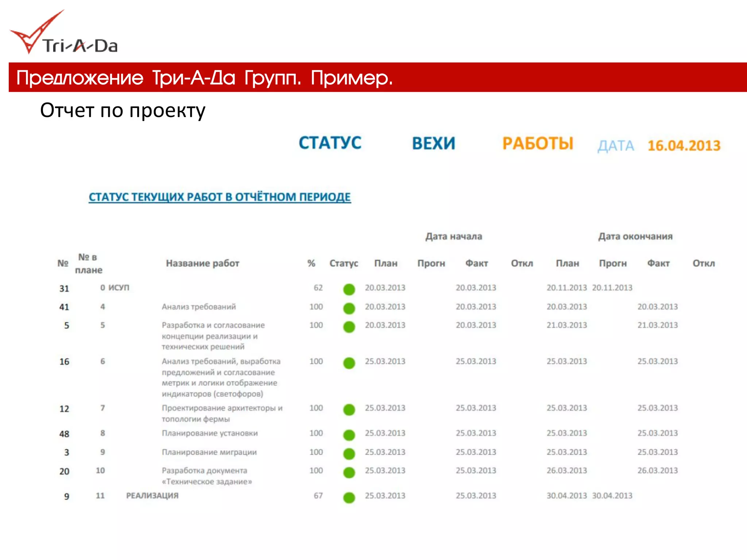Click row number 48
747x560 pixels.
pos(64,434)
